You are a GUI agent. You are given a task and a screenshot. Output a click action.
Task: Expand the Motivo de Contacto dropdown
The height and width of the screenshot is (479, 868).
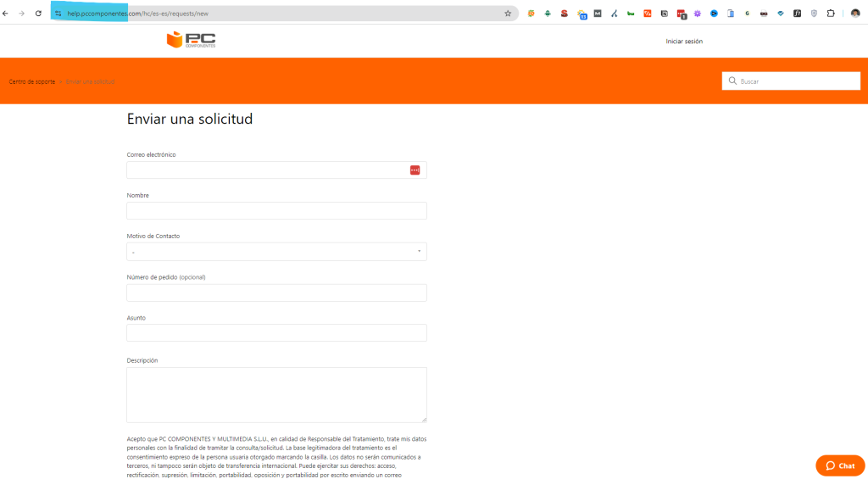276,252
